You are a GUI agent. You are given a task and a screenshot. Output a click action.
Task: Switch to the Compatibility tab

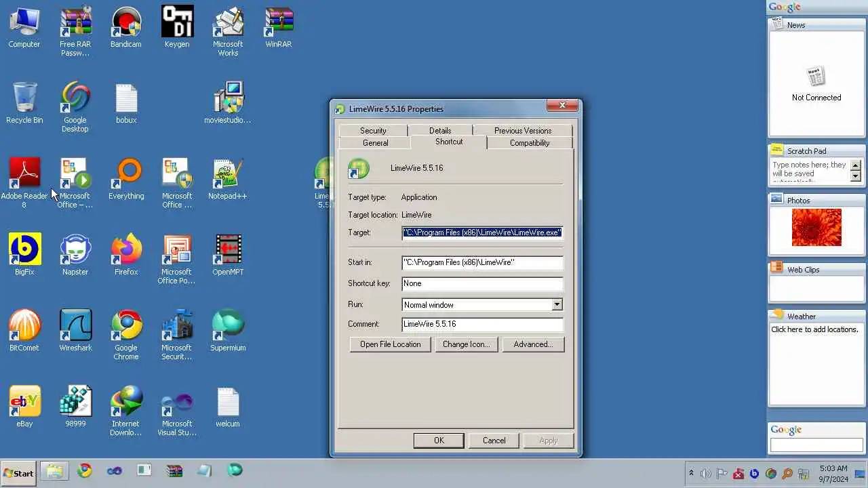pyautogui.click(x=530, y=143)
